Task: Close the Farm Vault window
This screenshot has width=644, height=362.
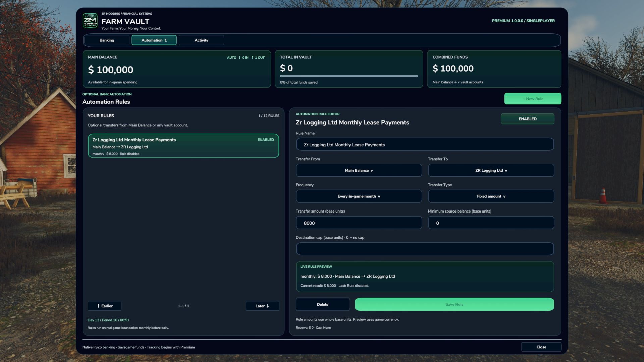Action: click(x=541, y=347)
